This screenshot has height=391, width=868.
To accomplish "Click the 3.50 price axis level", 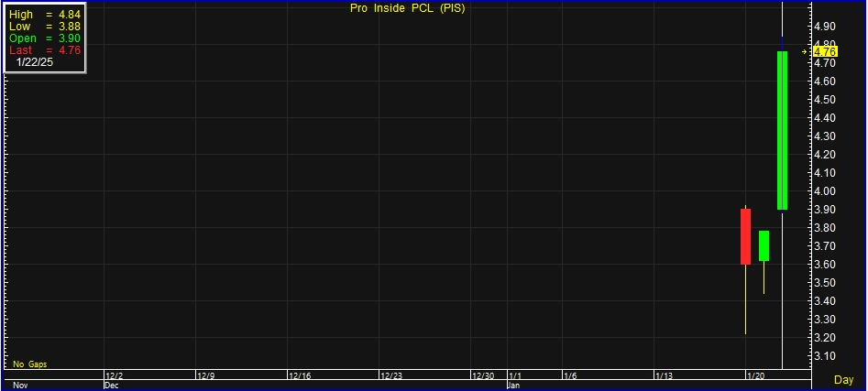I will tap(825, 283).
